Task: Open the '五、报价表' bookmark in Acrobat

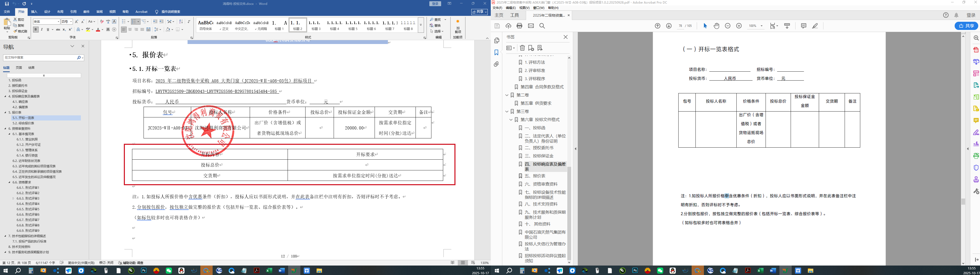Action: pyautogui.click(x=535, y=176)
